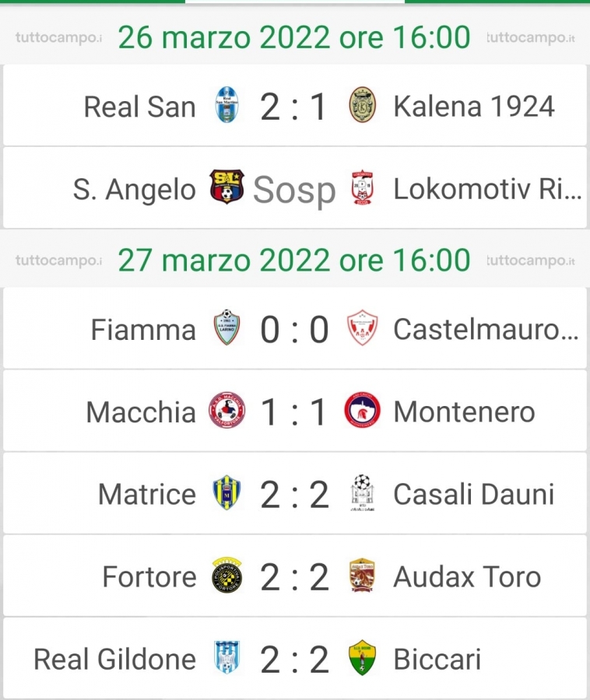Viewport: 590px width, 700px height.
Task: Open the Kalena 1924 team badge
Action: (362, 106)
